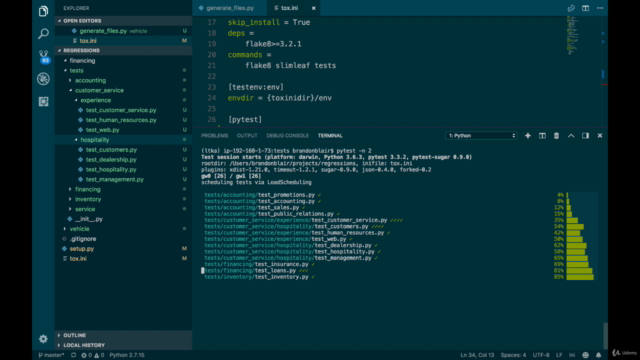
Task: Switch to the Debug Console tab
Action: click(x=287, y=136)
